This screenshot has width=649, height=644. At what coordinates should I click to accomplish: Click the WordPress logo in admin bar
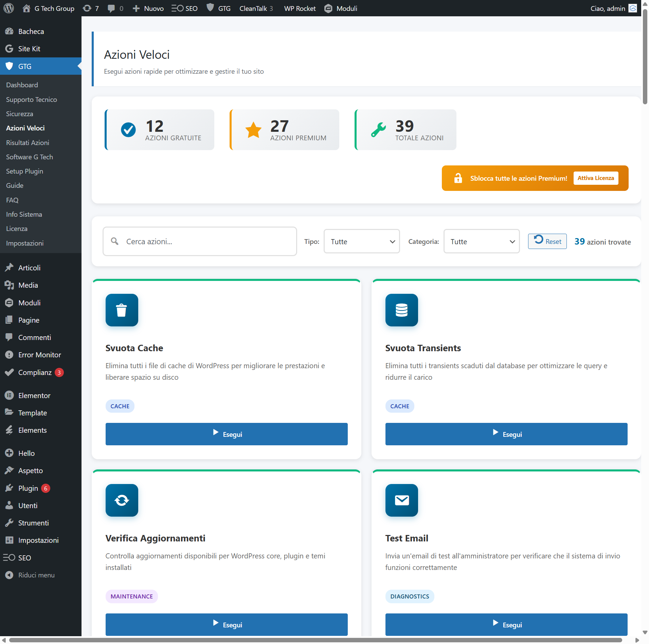point(8,8)
